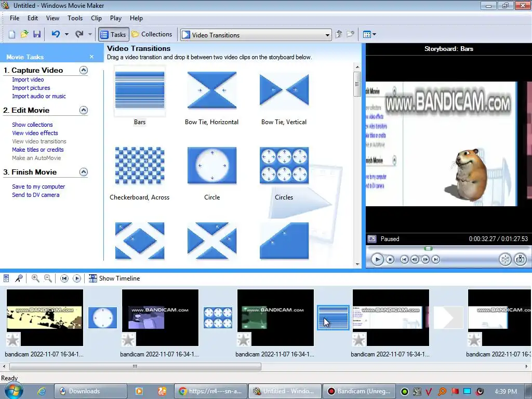Viewport: 532px width, 399px height.
Task: Click the transitions list scroll down arrow
Action: pyautogui.click(x=357, y=264)
